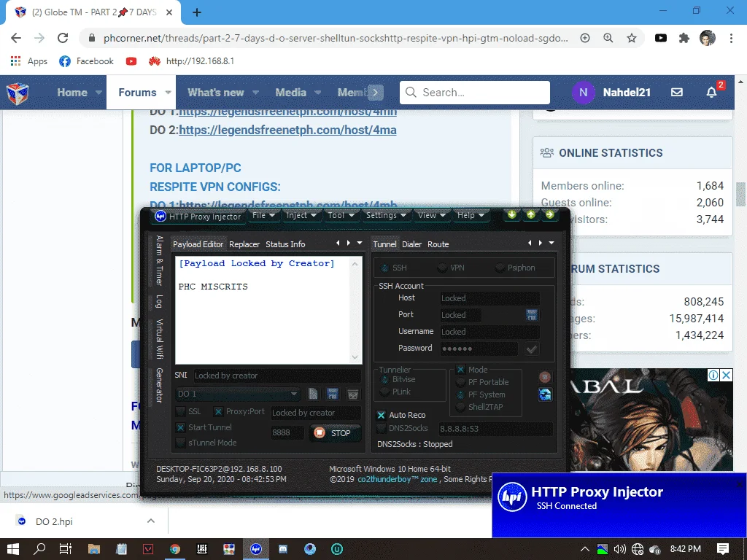747x560 pixels.
Task: Click the new config page icon beside DO 1
Action: tap(313, 394)
